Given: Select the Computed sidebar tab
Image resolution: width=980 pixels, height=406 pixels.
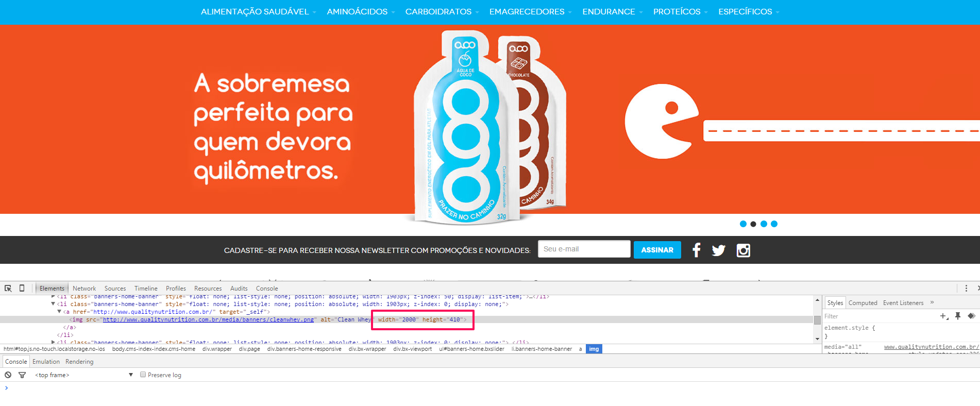Looking at the screenshot, I should (863, 302).
